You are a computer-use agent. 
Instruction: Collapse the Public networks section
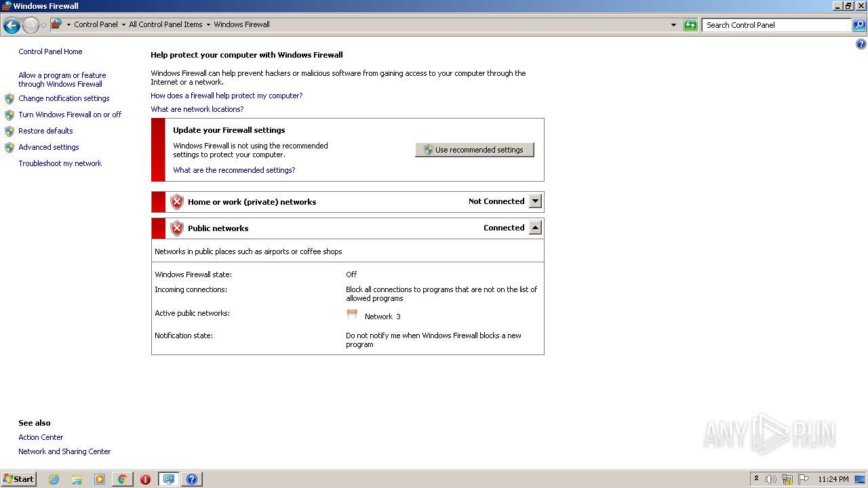pyautogui.click(x=535, y=228)
